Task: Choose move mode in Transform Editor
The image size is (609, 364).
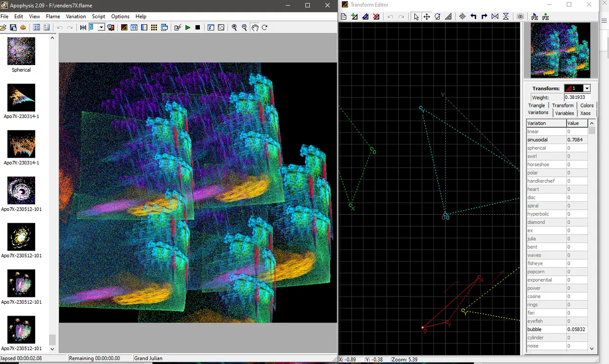Action: click(427, 17)
